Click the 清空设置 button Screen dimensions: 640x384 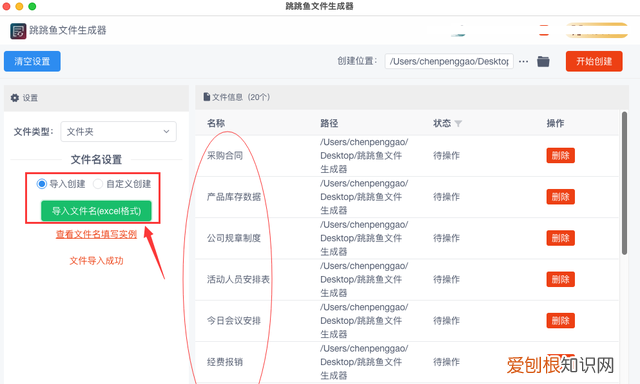pyautogui.click(x=32, y=61)
